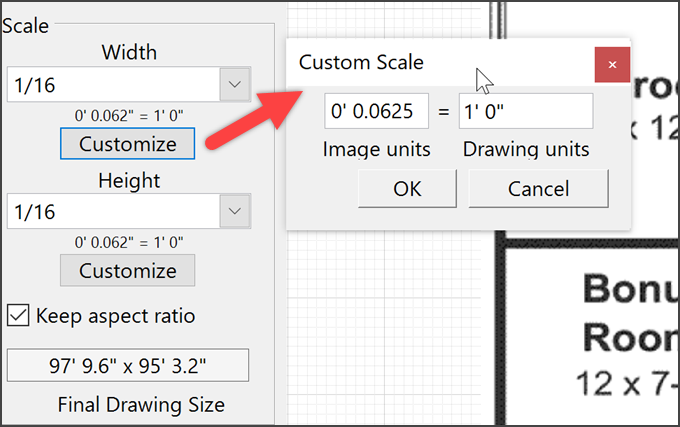Confirm Custom Scale with OK
The width and height of the screenshot is (680, 427).
[x=407, y=189]
